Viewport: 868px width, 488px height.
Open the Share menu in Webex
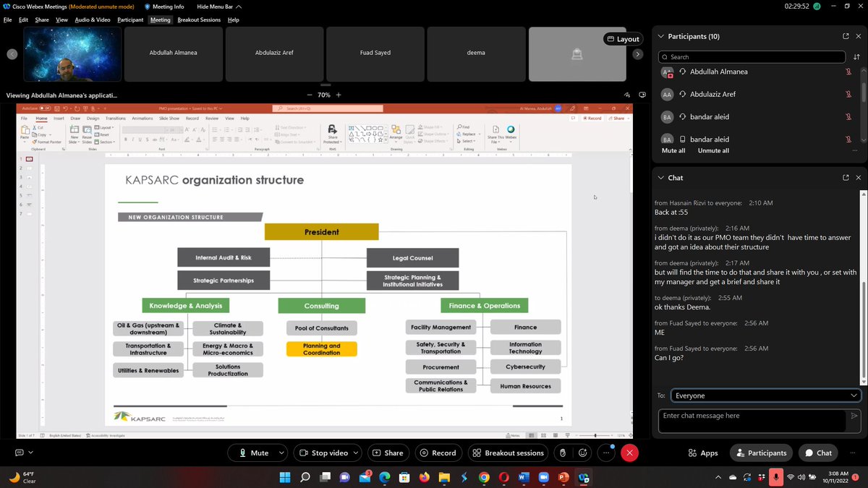(x=42, y=20)
